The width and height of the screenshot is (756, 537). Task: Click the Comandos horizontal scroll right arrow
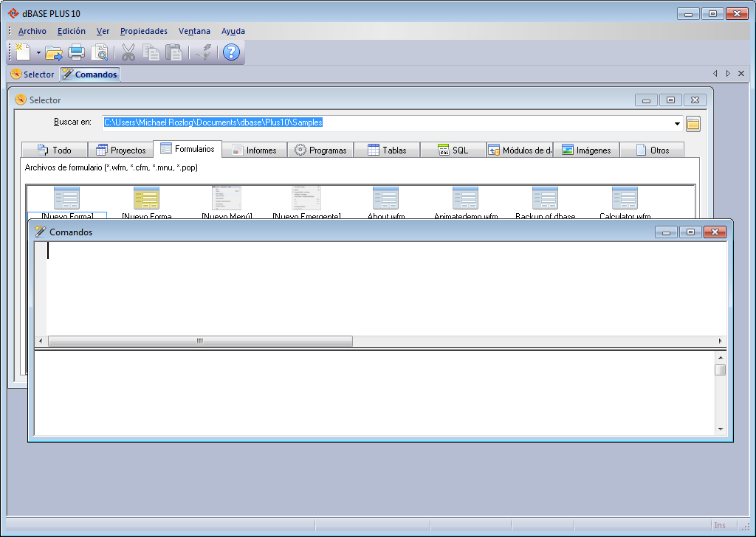pos(721,341)
